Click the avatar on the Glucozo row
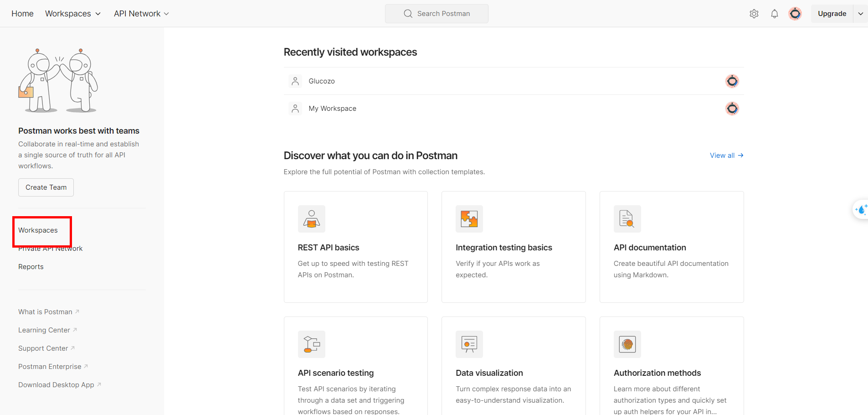This screenshot has height=415, width=868. pos(732,81)
